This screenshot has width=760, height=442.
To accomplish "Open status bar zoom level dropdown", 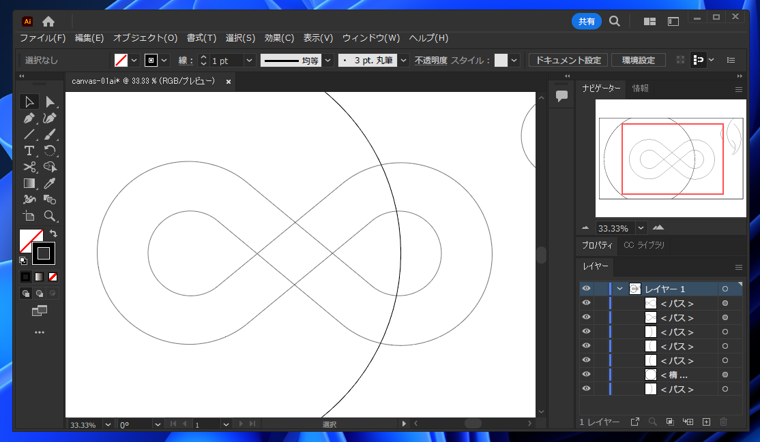I will point(108,425).
